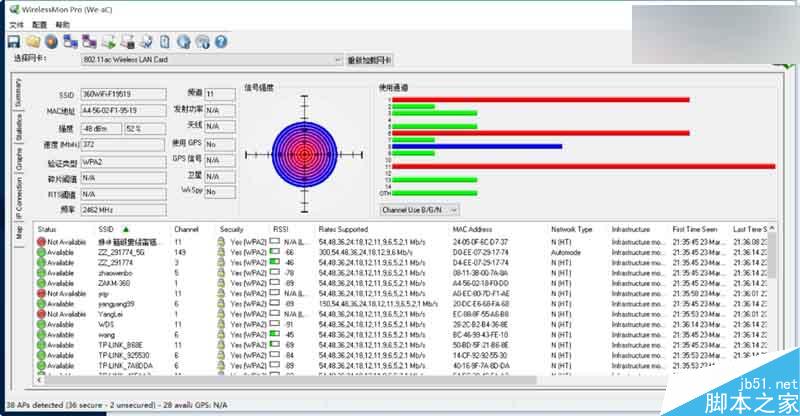The image size is (800, 416).
Task: Click the signal strength icon in the wang row
Action: [x=275, y=334]
